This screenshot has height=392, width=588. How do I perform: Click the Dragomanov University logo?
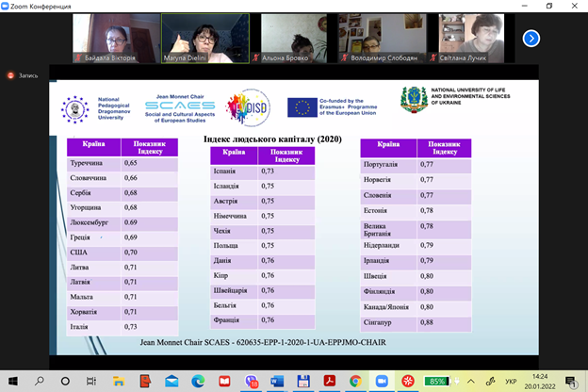pos(75,109)
